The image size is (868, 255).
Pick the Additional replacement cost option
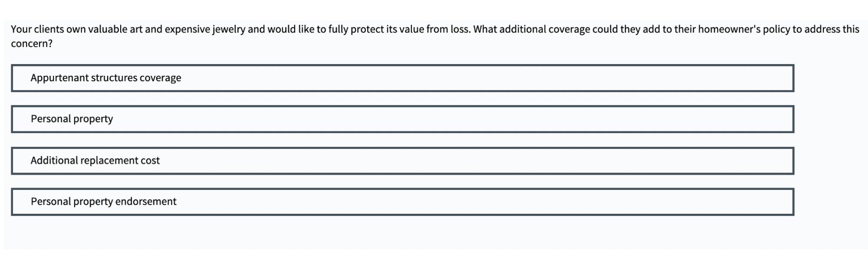(402, 160)
